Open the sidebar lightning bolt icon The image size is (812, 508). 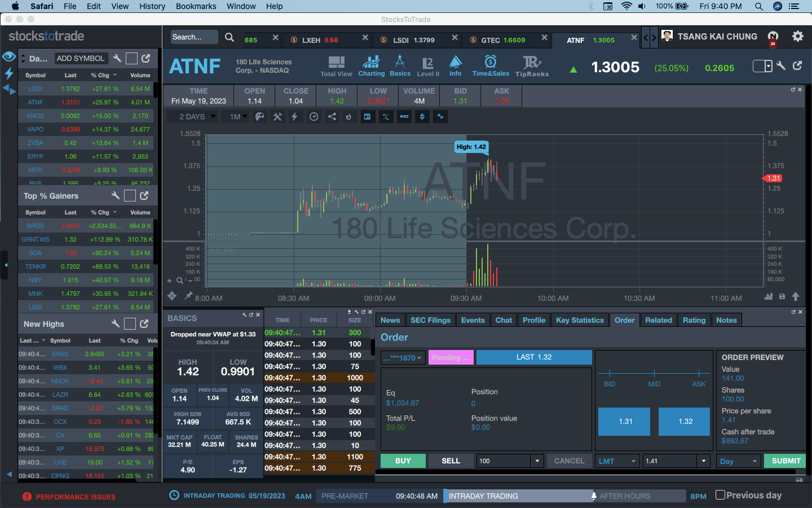9,73
